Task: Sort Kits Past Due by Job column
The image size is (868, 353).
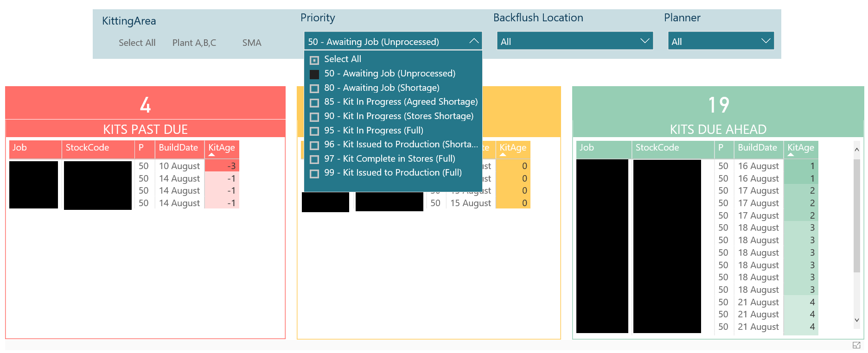Action: point(35,149)
